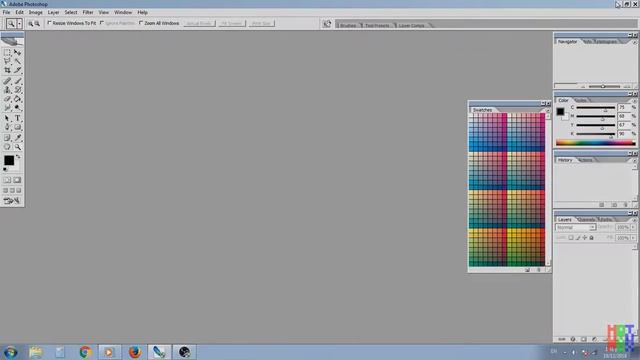Open the Image menu
The height and width of the screenshot is (360, 640).
36,13
